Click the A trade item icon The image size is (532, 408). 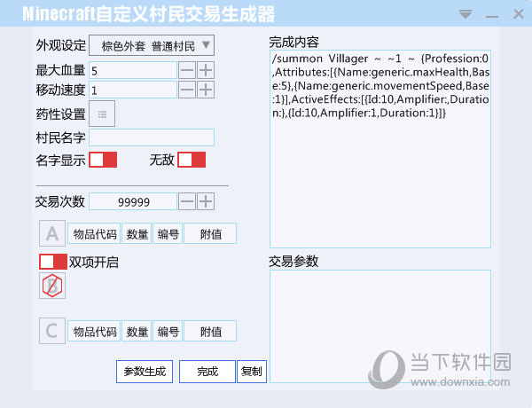click(x=52, y=234)
